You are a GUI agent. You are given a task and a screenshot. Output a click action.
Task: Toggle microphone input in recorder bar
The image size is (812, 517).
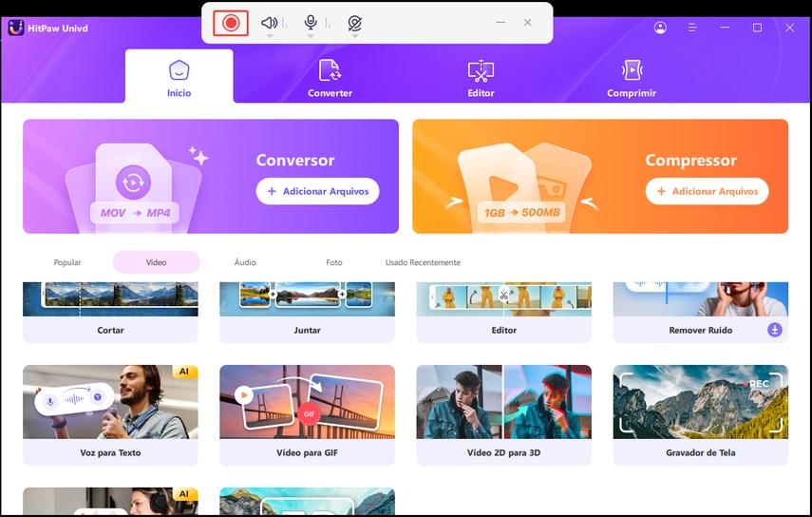pos(311,22)
